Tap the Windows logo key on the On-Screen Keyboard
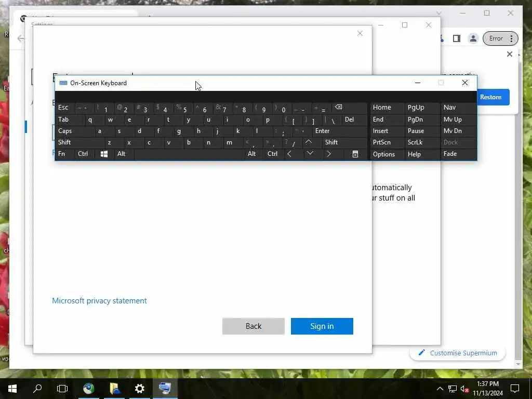 (x=104, y=154)
